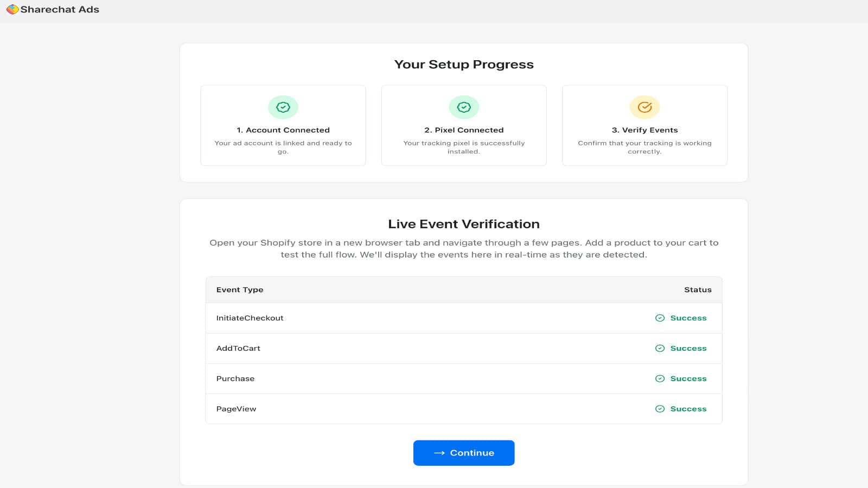Click the Continue button
Image resolution: width=868 pixels, height=488 pixels.
point(464,453)
